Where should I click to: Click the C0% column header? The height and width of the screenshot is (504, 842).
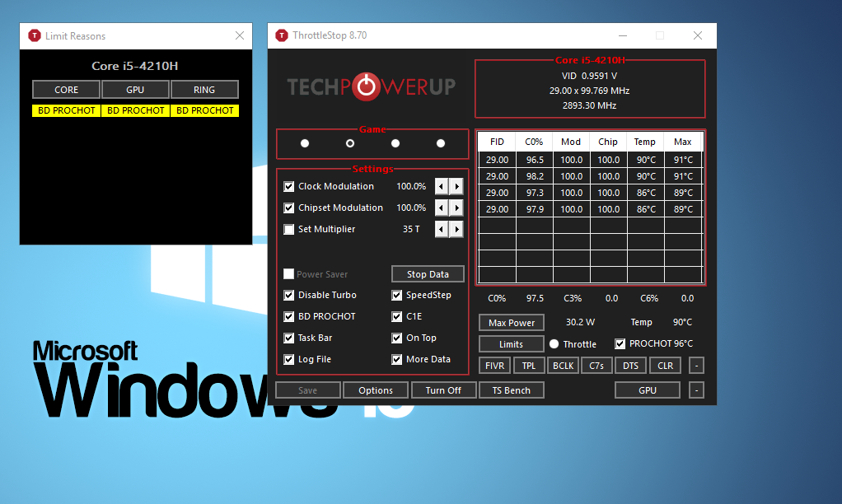[x=535, y=142]
